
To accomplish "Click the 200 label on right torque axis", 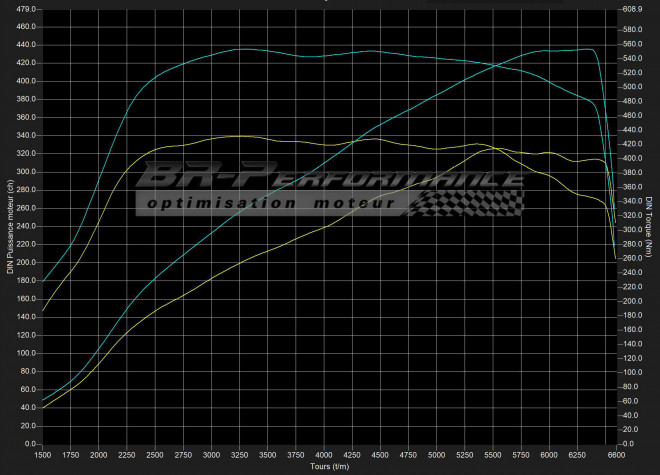I will pos(629,301).
